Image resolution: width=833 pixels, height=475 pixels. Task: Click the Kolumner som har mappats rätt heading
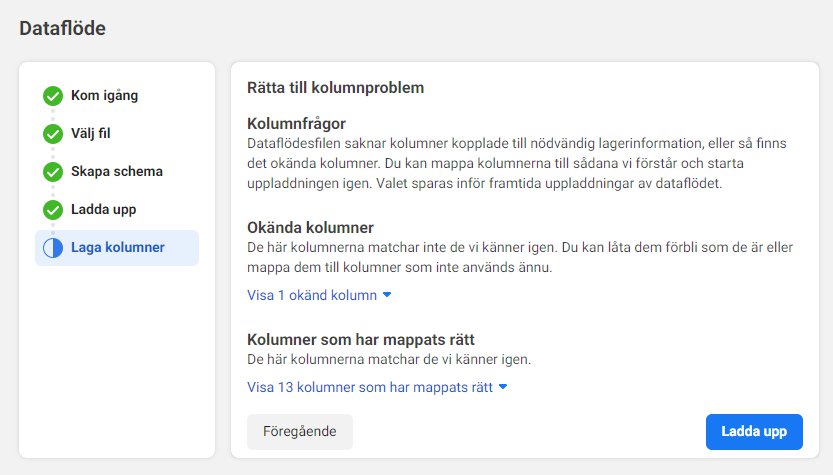[x=361, y=340]
